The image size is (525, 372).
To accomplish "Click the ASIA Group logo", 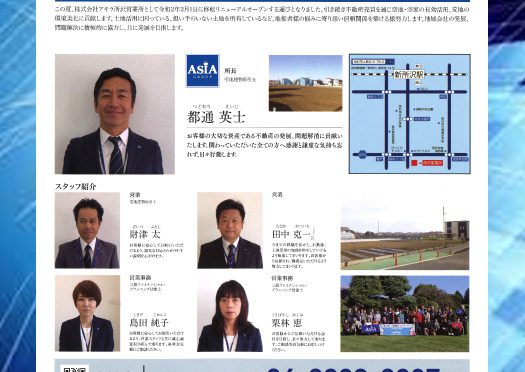I will [x=203, y=71].
